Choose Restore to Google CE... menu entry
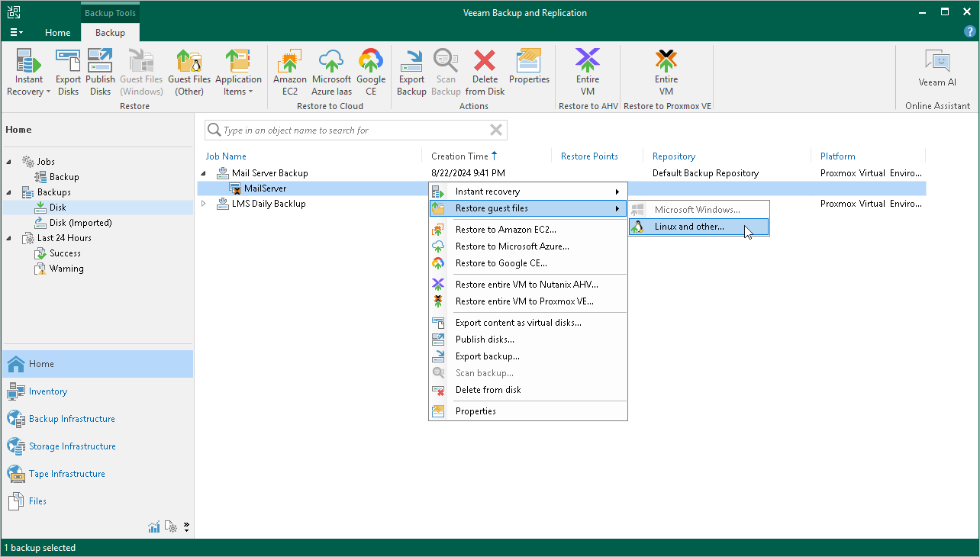 point(527,263)
